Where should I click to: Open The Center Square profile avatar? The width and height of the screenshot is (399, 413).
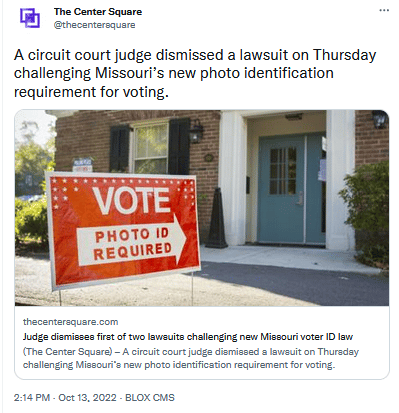click(x=30, y=18)
